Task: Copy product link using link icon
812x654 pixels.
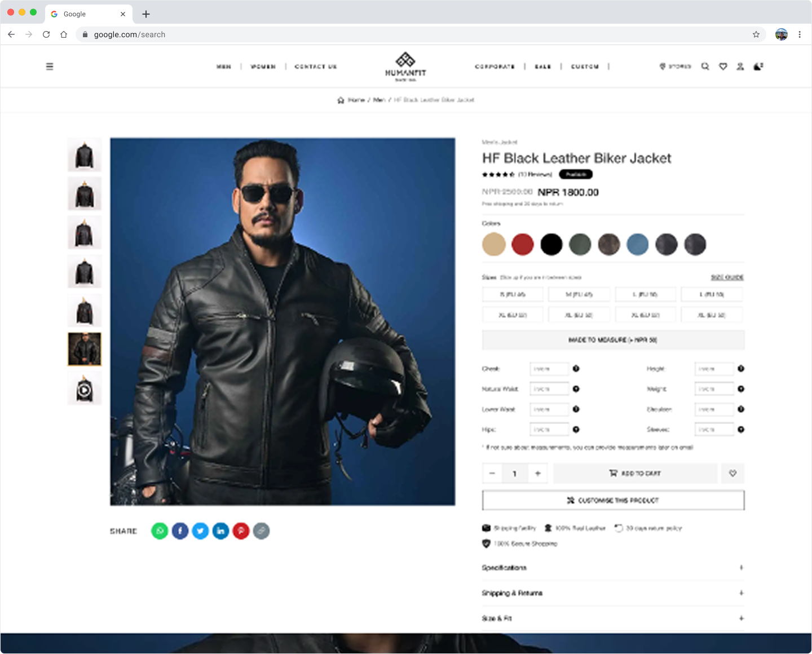Action: 261,531
